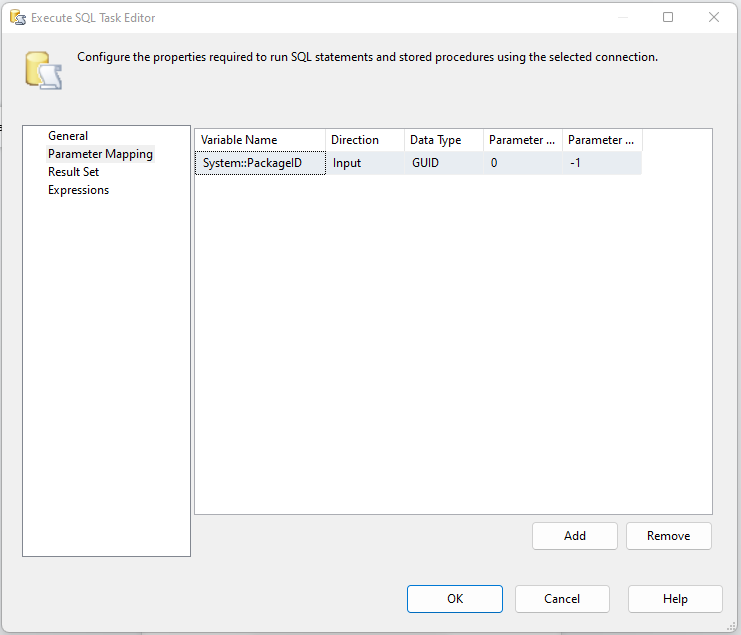Click the Direction column header
The width and height of the screenshot is (741, 635).
pos(365,140)
